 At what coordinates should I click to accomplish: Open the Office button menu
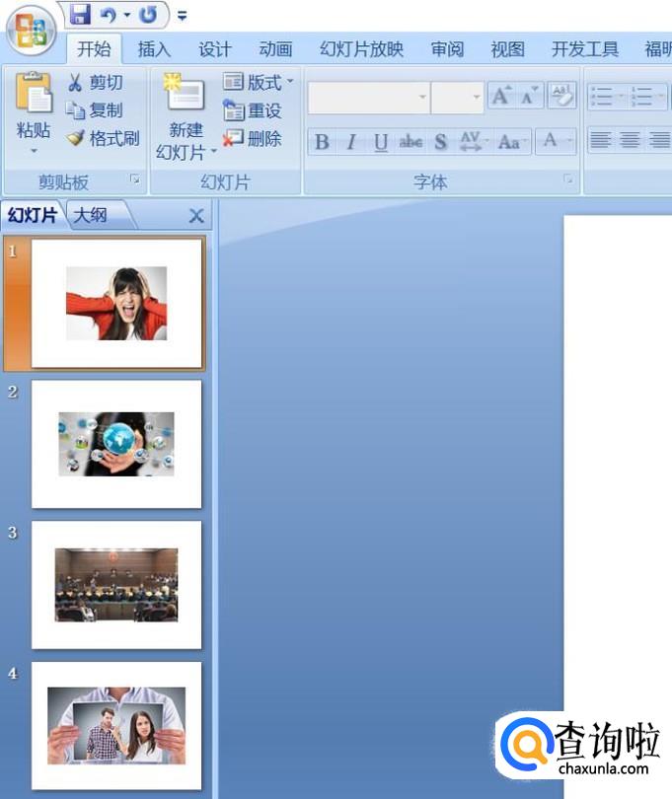tap(32, 31)
